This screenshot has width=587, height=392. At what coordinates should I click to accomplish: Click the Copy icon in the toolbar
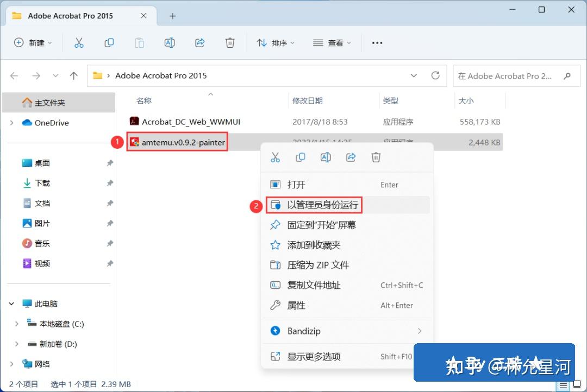pyautogui.click(x=109, y=42)
